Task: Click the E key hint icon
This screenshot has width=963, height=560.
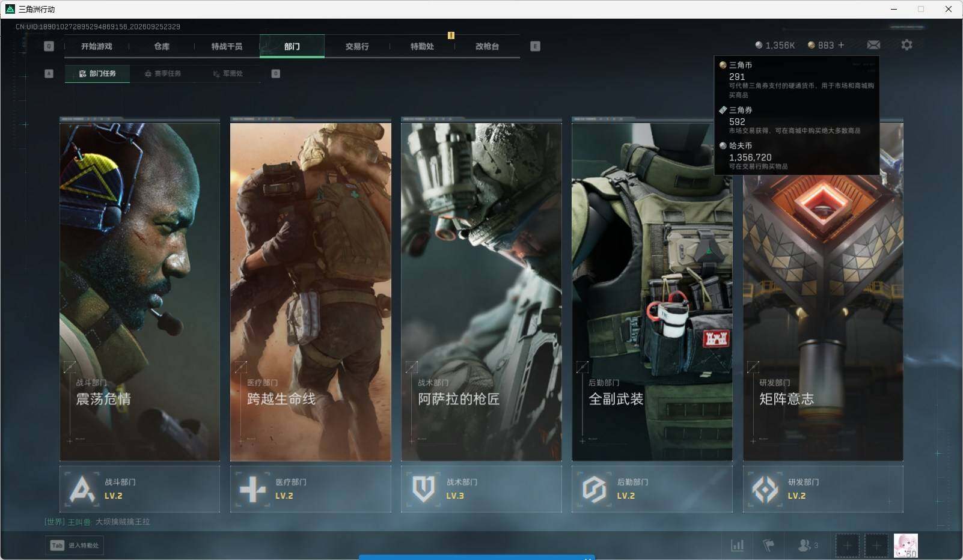Action: point(535,46)
